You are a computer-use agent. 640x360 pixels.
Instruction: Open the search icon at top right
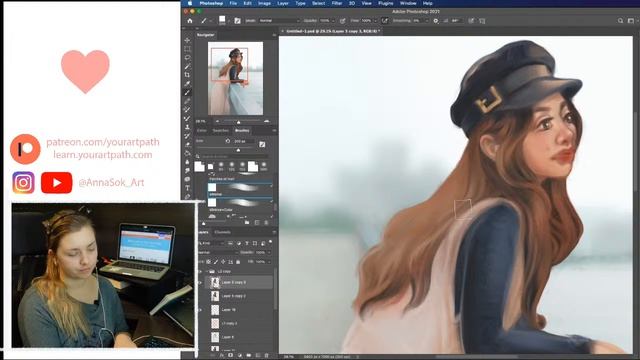click(620, 20)
